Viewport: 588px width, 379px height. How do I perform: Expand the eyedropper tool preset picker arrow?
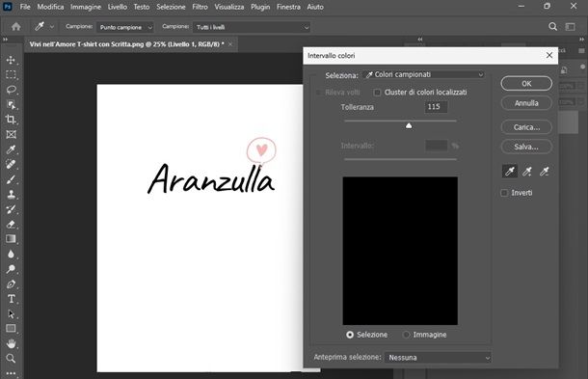coord(52,27)
